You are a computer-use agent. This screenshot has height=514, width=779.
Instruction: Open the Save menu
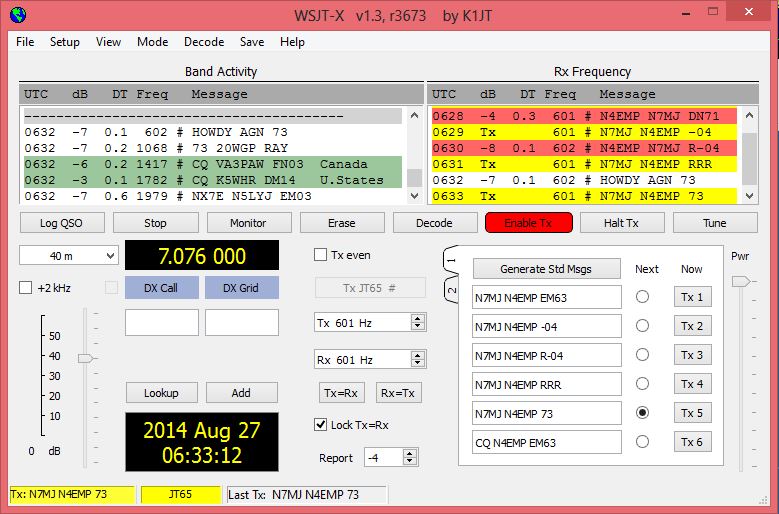tap(252, 42)
